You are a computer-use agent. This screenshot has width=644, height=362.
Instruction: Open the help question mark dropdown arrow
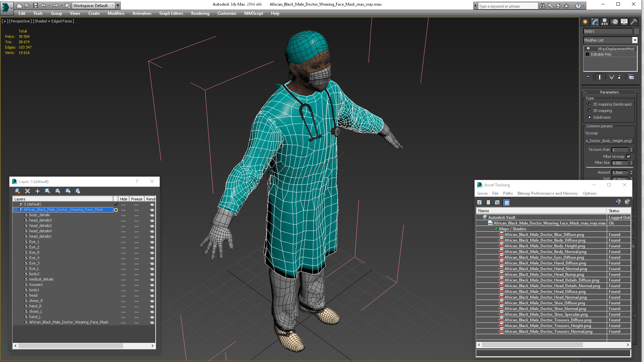pyautogui.click(x=584, y=6)
